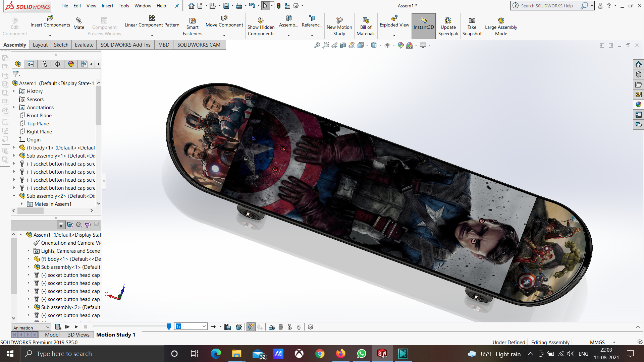Click Previous View icon
The width and height of the screenshot is (644, 362).
pos(334,45)
